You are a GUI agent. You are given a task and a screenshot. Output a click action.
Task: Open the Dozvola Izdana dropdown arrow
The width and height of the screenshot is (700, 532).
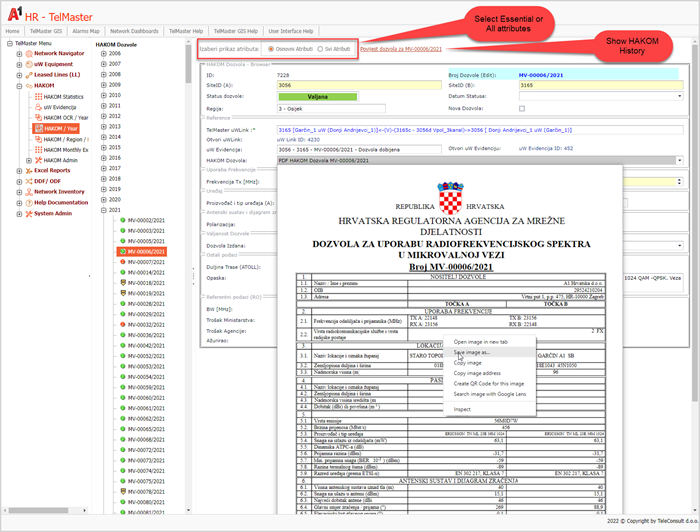pyautogui.click(x=679, y=245)
